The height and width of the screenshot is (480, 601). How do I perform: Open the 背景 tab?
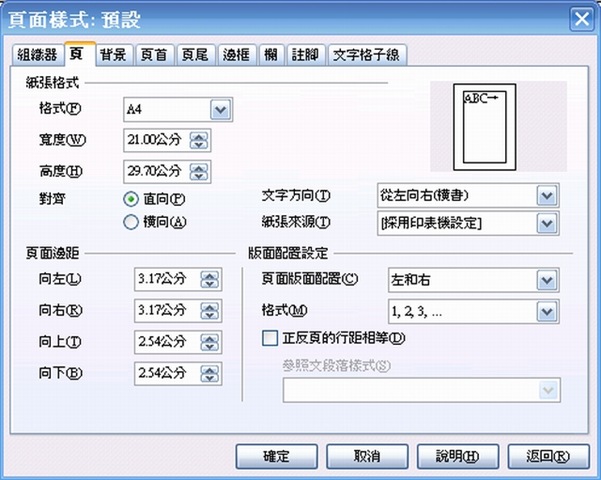[x=114, y=55]
